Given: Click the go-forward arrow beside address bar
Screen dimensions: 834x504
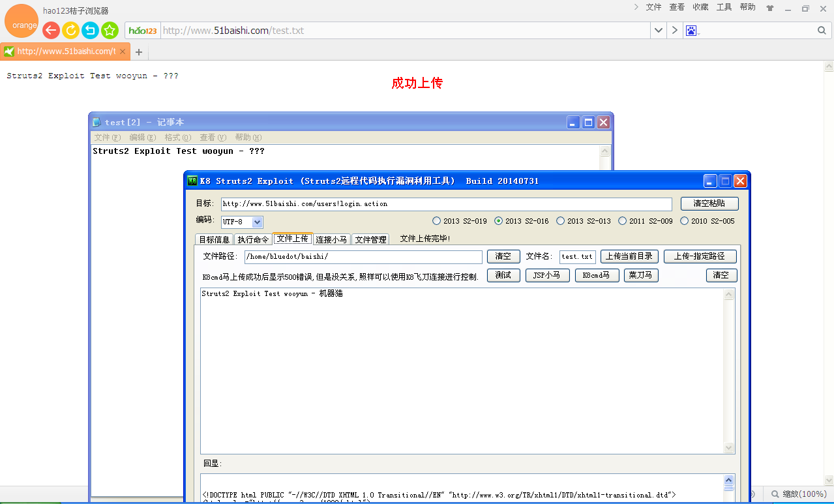Looking at the screenshot, I should point(675,31).
